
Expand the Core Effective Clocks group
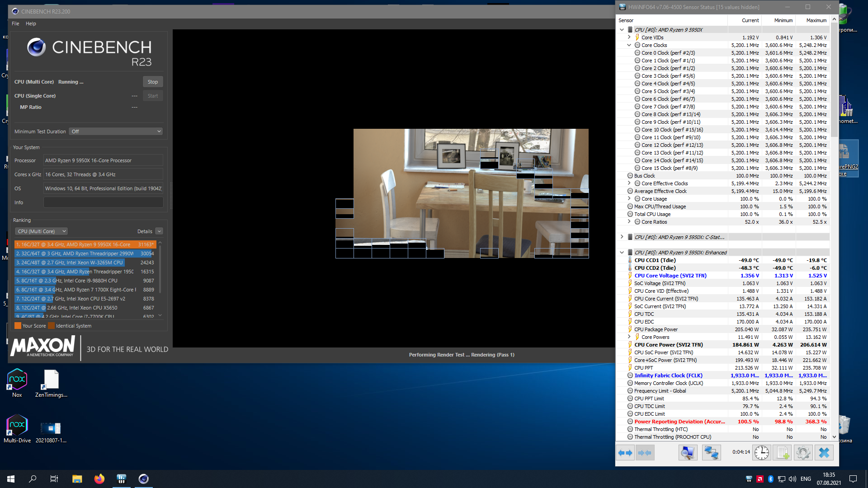629,183
